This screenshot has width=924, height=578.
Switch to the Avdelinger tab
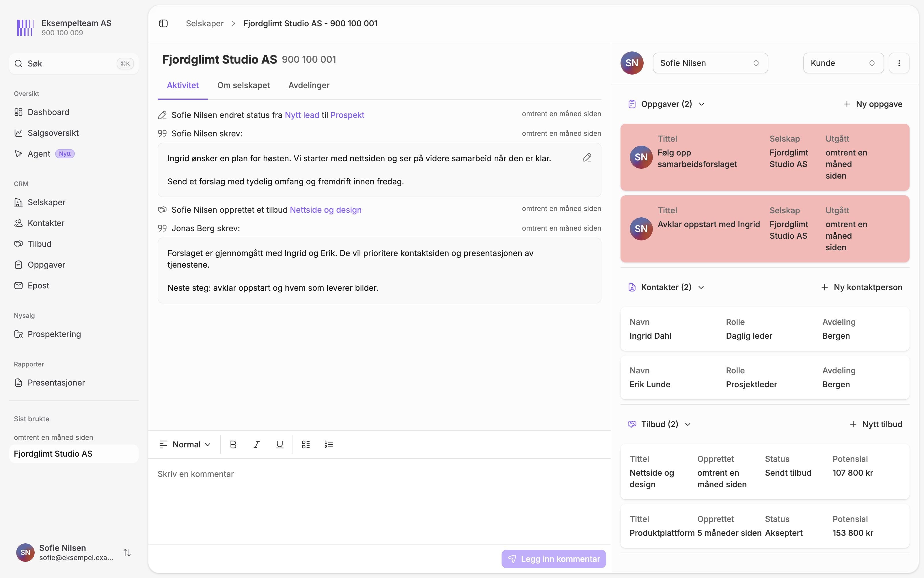309,85
